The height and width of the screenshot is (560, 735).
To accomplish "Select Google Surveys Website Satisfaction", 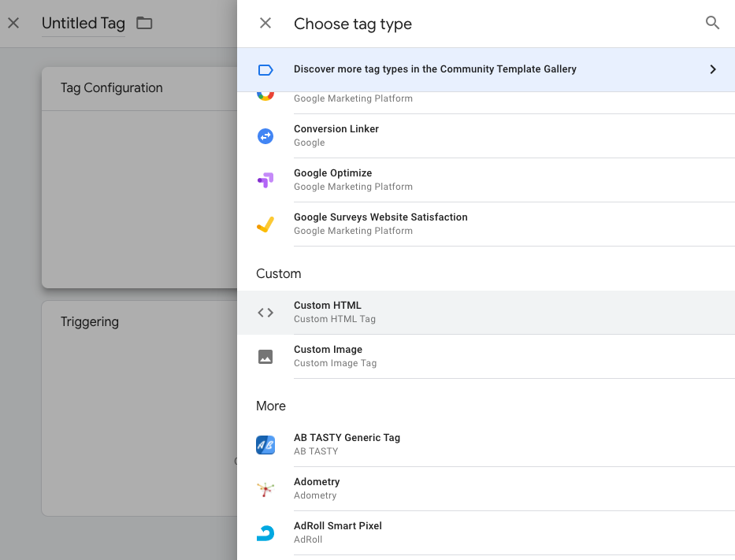I will click(x=486, y=224).
